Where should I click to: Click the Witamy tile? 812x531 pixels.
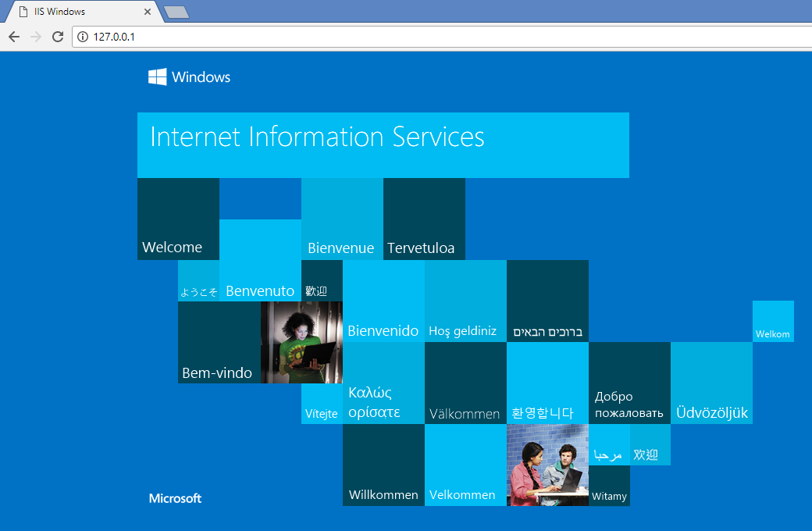[x=609, y=486]
